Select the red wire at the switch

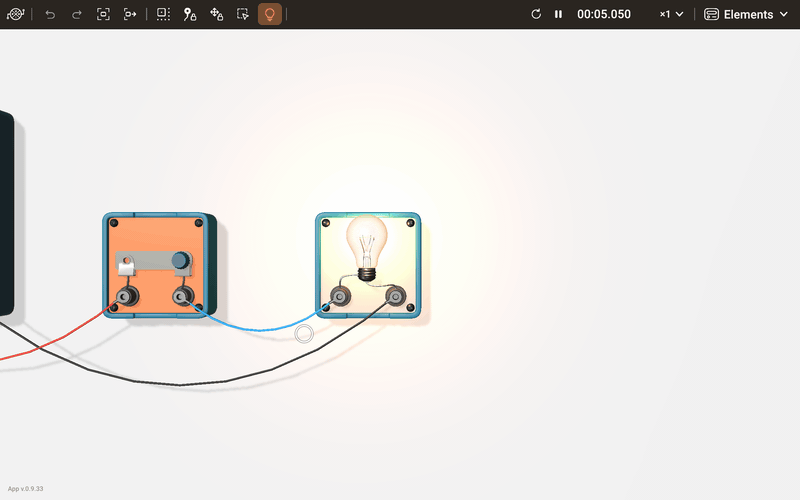click(x=61, y=337)
